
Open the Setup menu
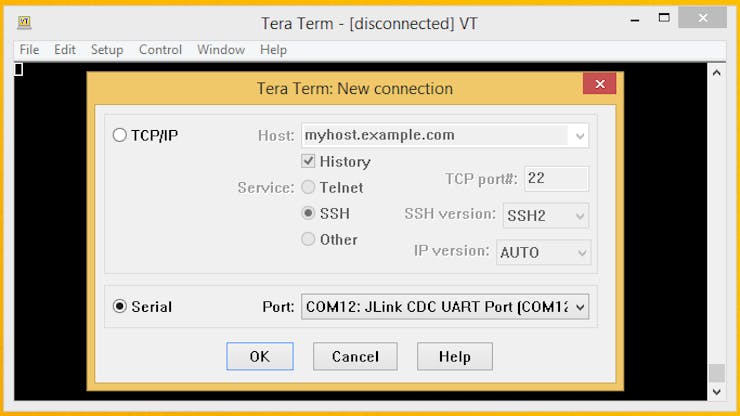(x=107, y=50)
